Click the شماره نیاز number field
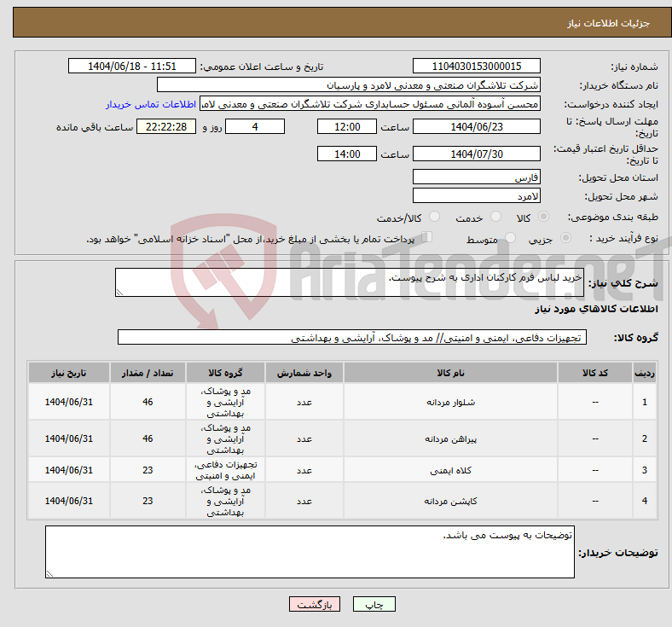The image size is (672, 627). tap(476, 66)
